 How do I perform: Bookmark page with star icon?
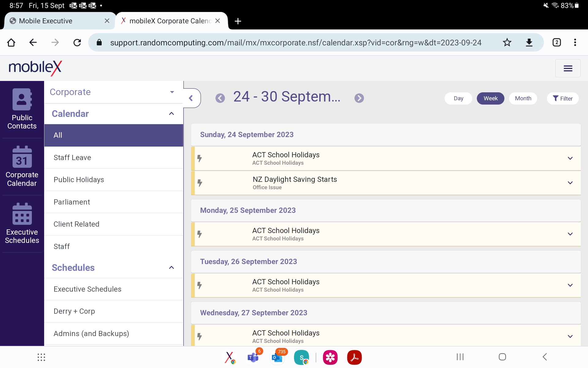(x=507, y=42)
